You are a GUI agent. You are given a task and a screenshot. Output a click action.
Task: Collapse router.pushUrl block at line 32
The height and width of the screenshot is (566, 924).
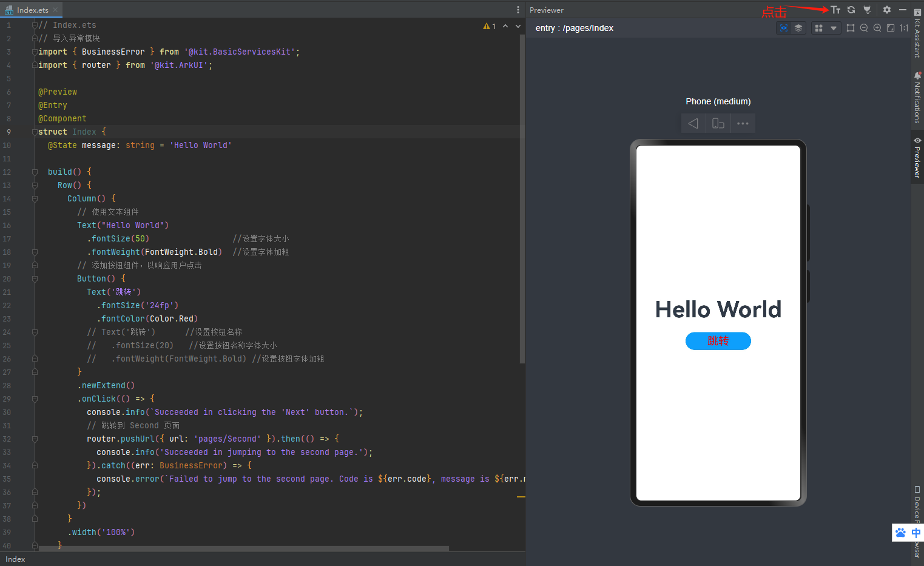pos(35,439)
